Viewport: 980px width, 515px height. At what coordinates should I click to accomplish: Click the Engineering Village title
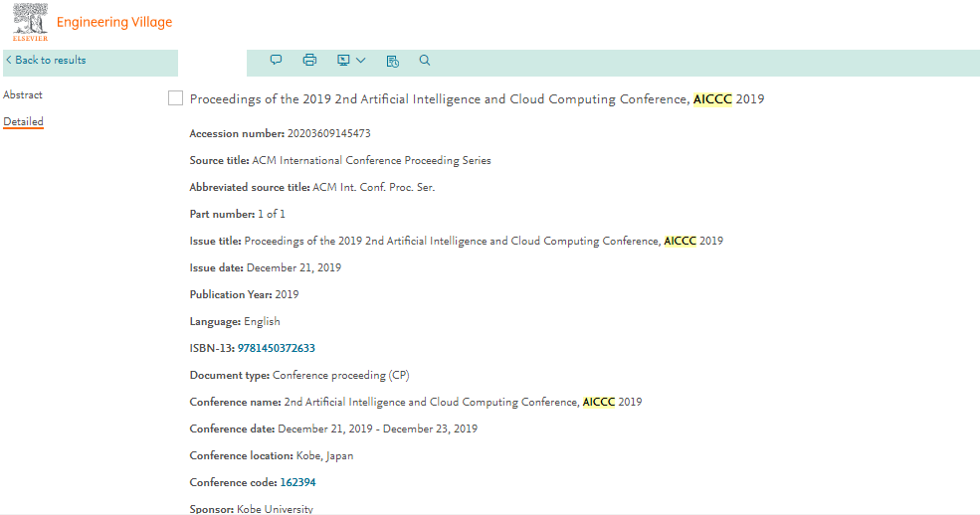click(114, 22)
